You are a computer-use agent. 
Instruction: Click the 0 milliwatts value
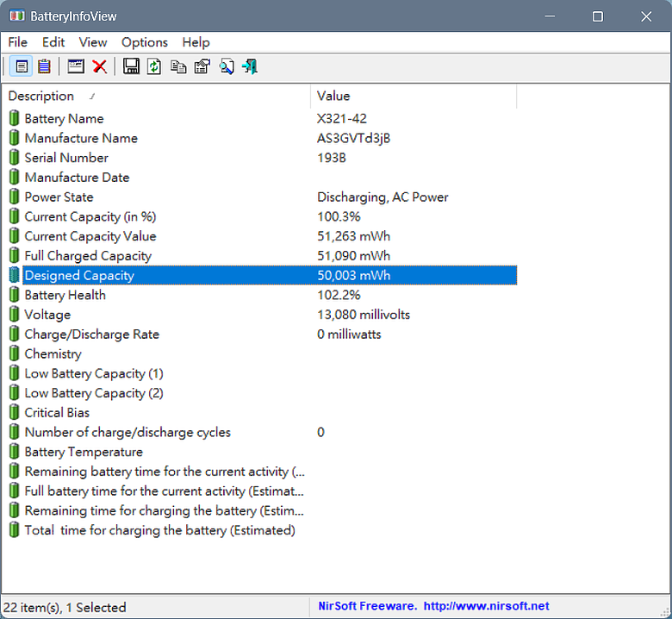[x=349, y=335]
